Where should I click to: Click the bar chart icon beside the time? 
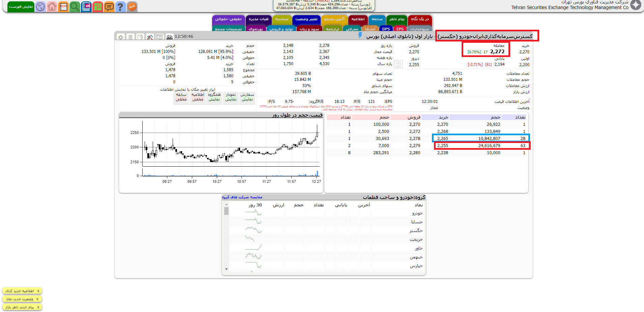170,37
